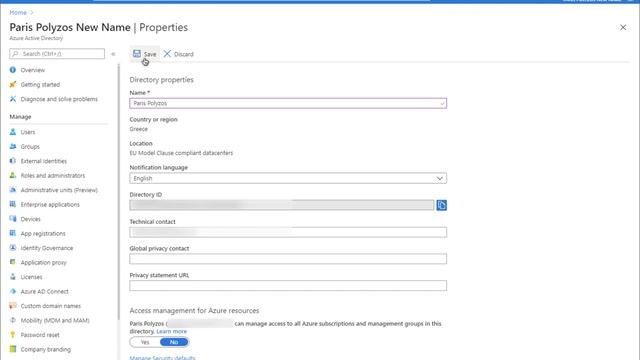Click the Users icon in sidebar
This screenshot has width=640, height=360.
coord(13,132)
